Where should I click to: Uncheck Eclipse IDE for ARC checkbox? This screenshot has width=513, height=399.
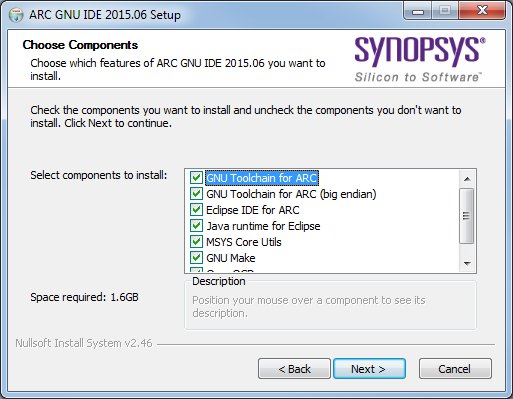point(196,210)
